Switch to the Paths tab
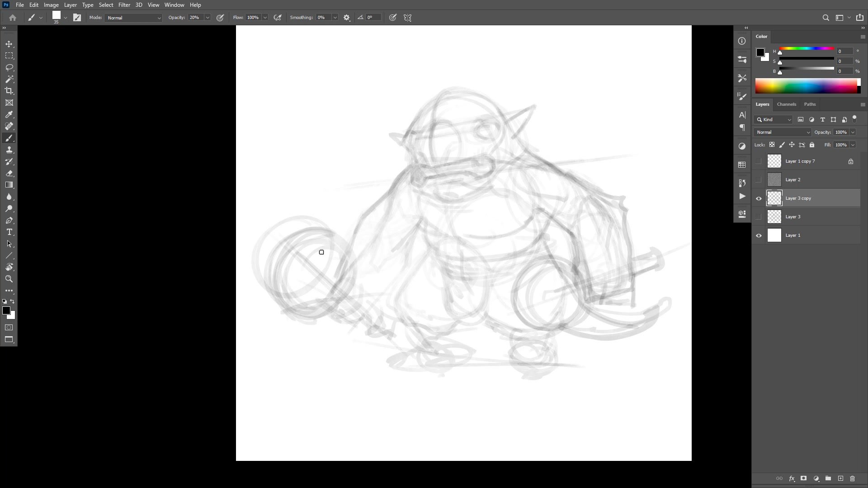Image resolution: width=868 pixels, height=488 pixels. point(810,104)
